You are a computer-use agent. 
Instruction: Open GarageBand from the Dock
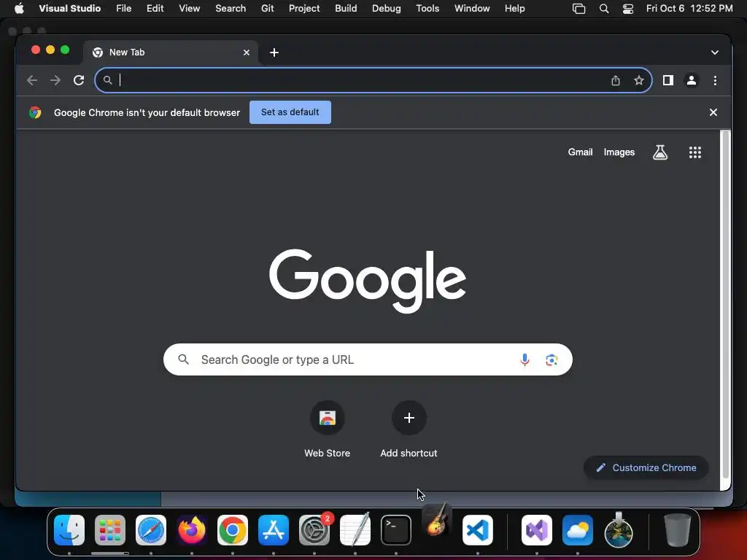(x=437, y=520)
